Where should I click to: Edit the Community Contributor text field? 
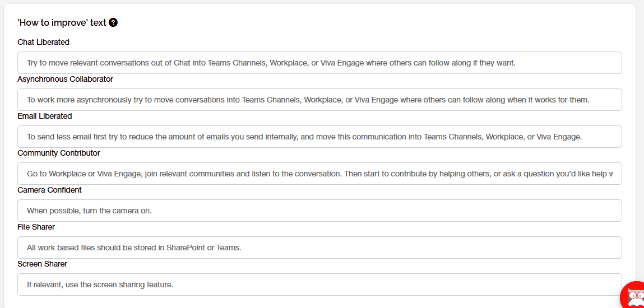coord(319,174)
